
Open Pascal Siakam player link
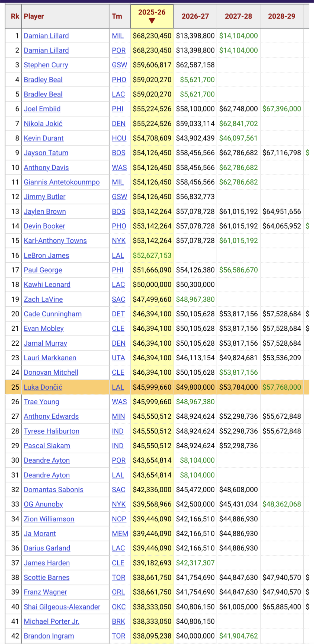47,446
